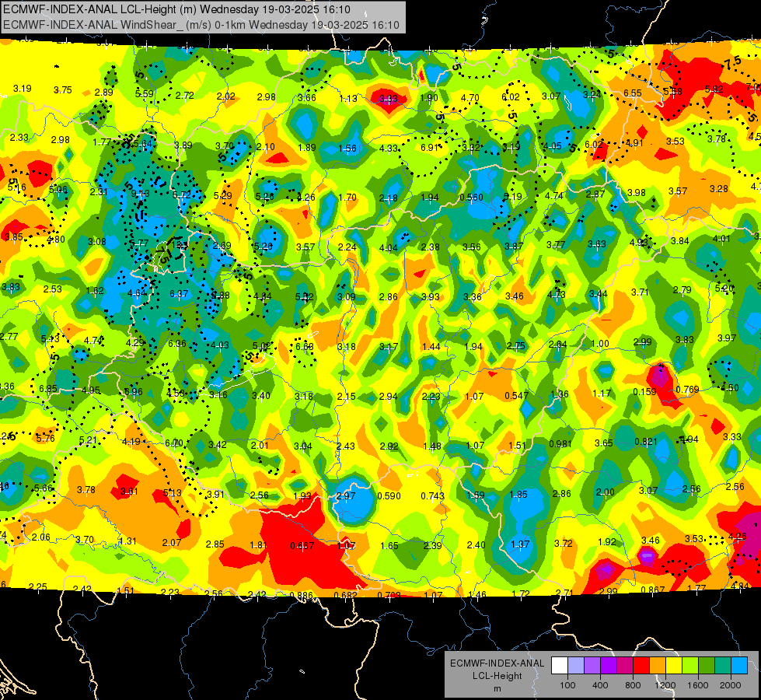Click the 7.5 contour label
The width and height of the screenshot is (761, 700).
pos(732,62)
